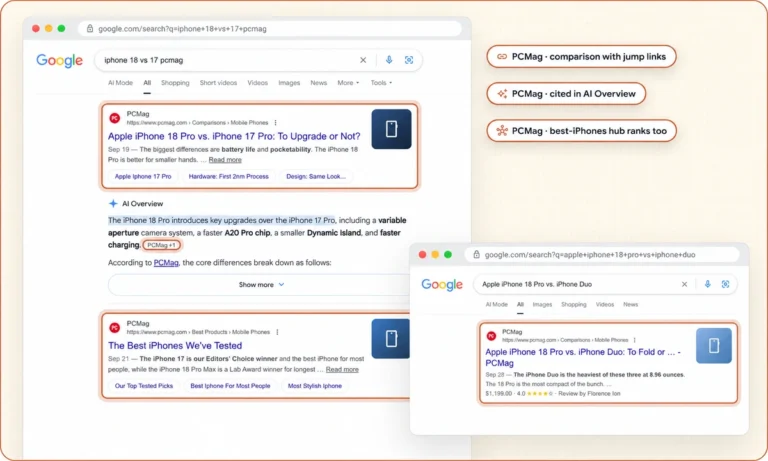768x461 pixels.
Task: Open the PCMag link in 'According to PCMag'
Action: click(x=166, y=263)
